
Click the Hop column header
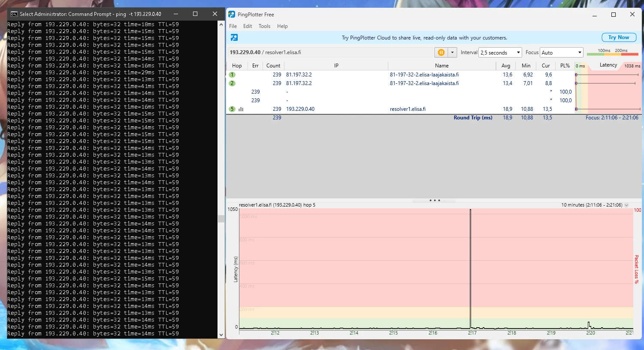(x=237, y=66)
